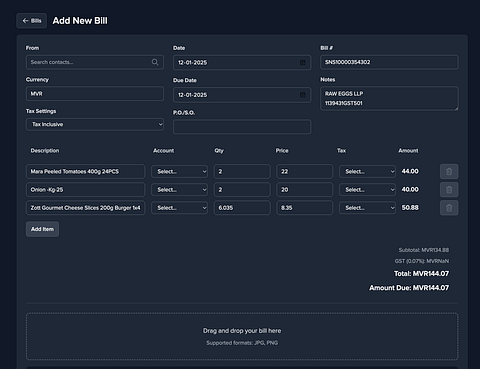Focus the Search contacts field

(x=95, y=62)
